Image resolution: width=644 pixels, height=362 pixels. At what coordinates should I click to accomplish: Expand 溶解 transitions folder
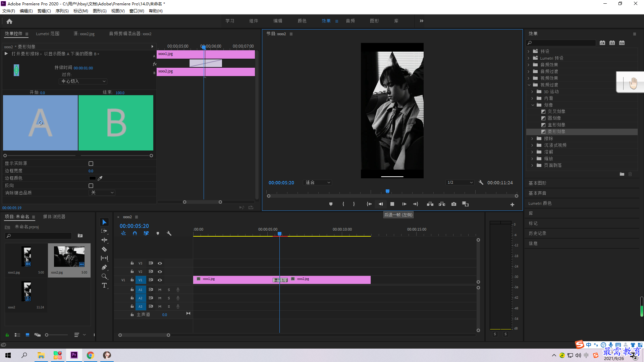click(532, 152)
